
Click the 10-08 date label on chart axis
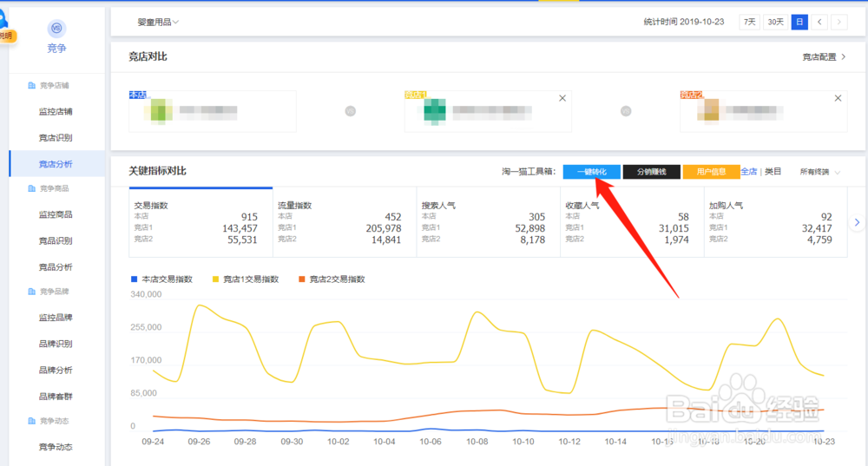point(477,441)
